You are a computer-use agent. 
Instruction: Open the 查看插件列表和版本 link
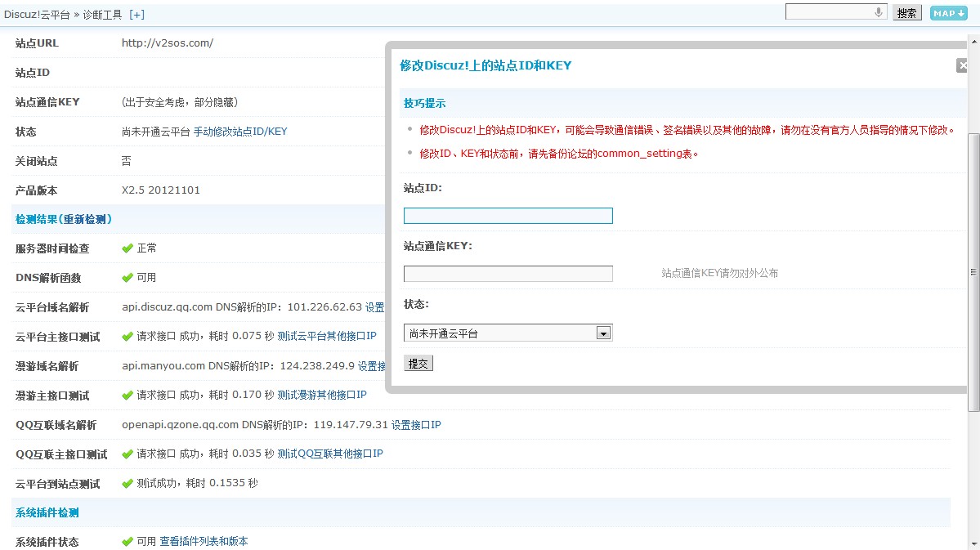click(x=204, y=541)
